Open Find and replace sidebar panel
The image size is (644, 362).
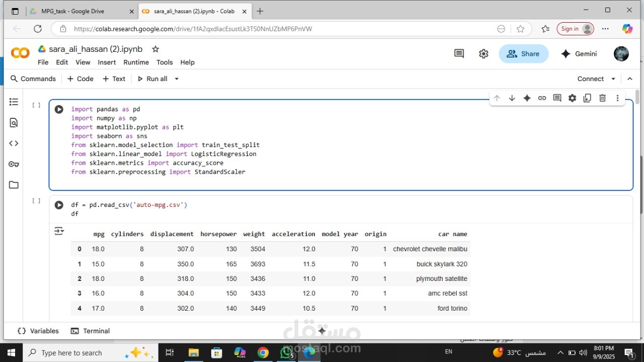pyautogui.click(x=14, y=123)
